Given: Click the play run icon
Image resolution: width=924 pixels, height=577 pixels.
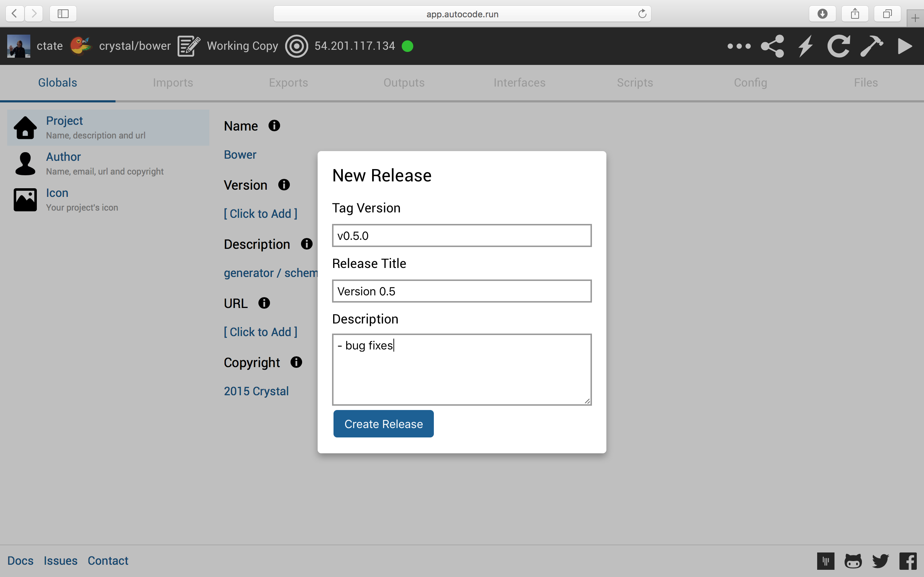Looking at the screenshot, I should [904, 46].
